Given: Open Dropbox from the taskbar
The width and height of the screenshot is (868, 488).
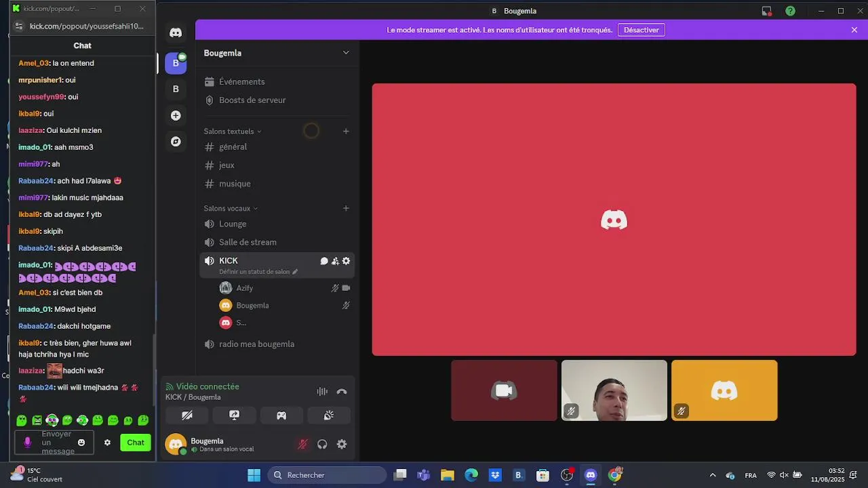Looking at the screenshot, I should [x=495, y=475].
